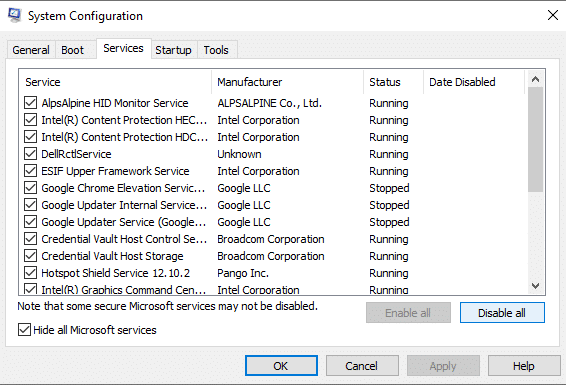Uncheck Intel(R) Content Protection HDC checkbox
Screen dimensions: 566x385
click(30, 137)
